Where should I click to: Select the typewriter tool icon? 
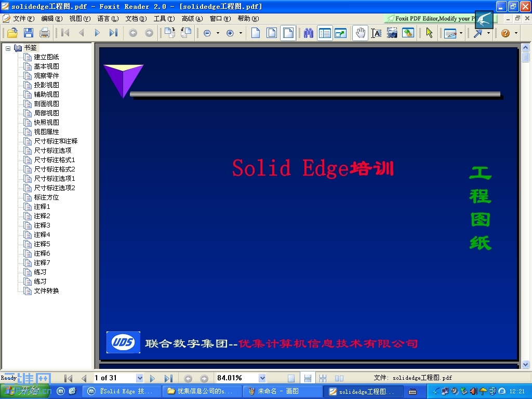point(450,33)
